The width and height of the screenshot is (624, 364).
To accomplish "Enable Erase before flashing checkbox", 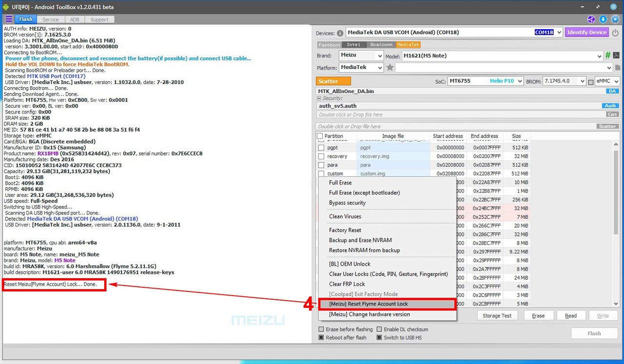I will pos(321,329).
